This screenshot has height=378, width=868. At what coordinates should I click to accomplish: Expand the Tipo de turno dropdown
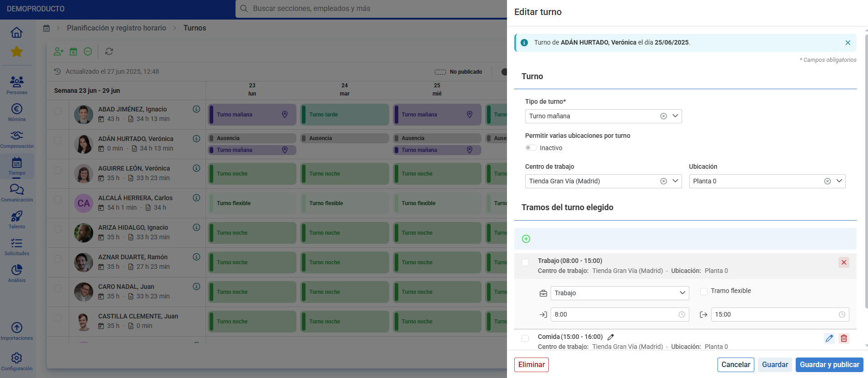(x=675, y=116)
